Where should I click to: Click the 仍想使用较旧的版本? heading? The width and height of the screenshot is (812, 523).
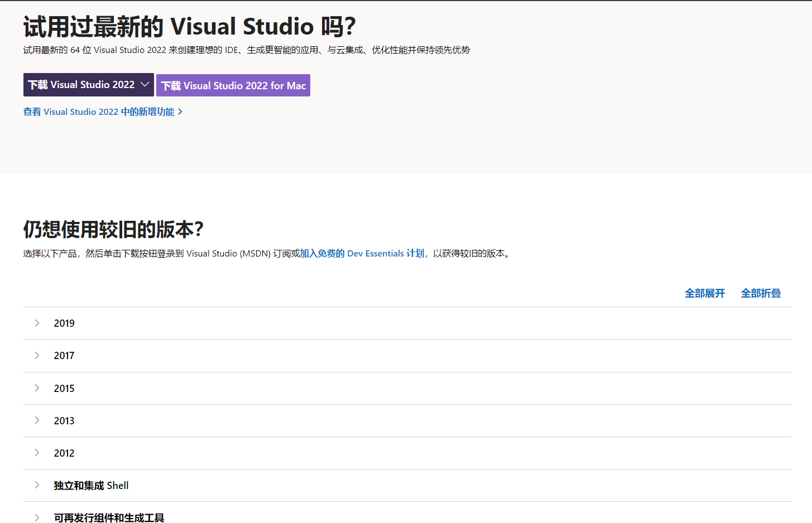[113, 229]
